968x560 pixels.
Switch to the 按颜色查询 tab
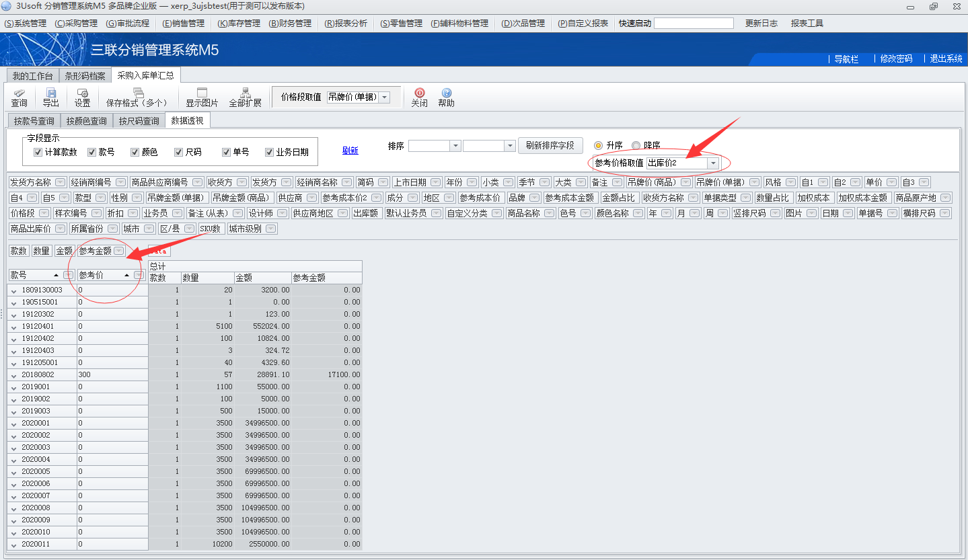87,121
